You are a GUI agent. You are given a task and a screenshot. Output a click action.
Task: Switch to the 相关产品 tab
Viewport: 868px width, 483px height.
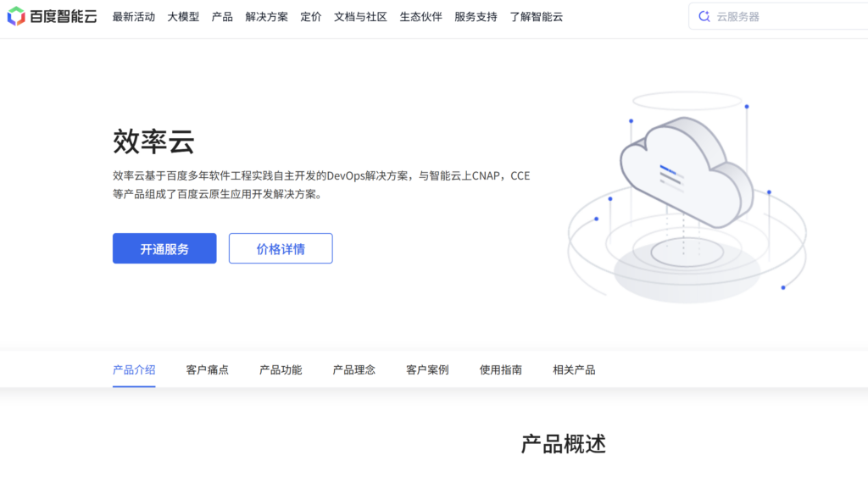574,369
